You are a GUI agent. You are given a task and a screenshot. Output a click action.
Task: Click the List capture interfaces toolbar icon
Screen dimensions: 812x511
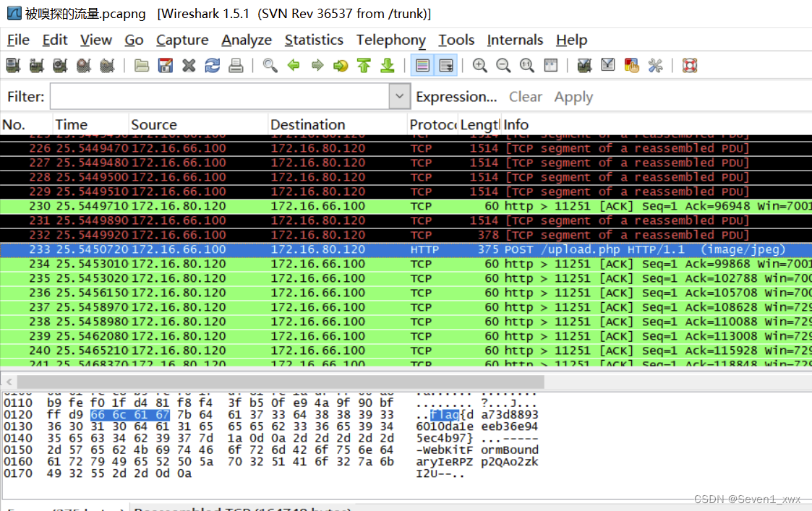[13, 65]
